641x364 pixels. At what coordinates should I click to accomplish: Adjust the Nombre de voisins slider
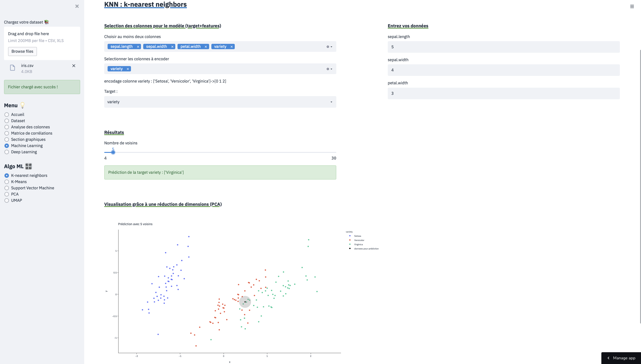pos(113,152)
